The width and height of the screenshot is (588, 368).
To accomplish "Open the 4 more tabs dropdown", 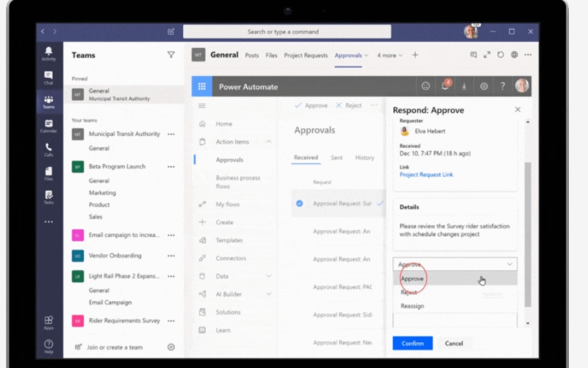I will [x=390, y=55].
